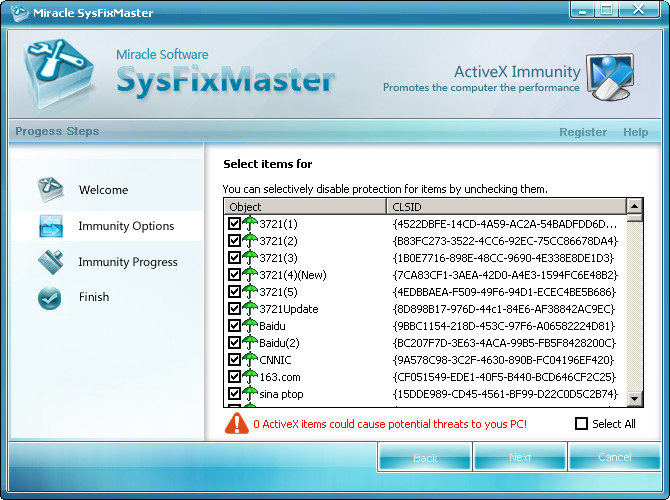Disable protection for the Baidu(2) checkbox
Image resolution: width=670 pixels, height=500 pixels.
(234, 343)
